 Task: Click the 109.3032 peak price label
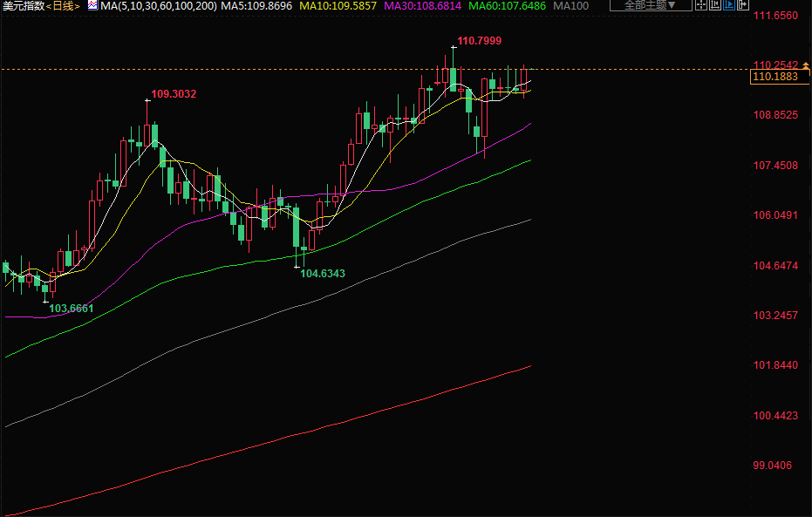[174, 94]
